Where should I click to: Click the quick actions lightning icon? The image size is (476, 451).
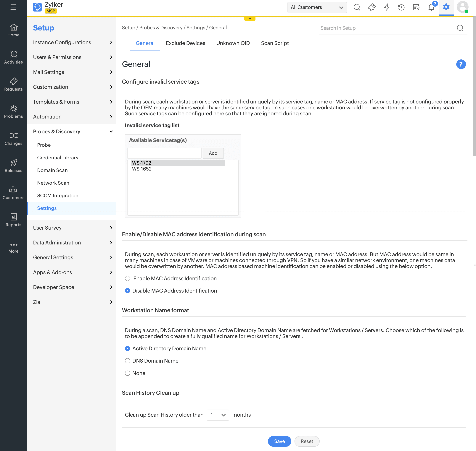(387, 7)
